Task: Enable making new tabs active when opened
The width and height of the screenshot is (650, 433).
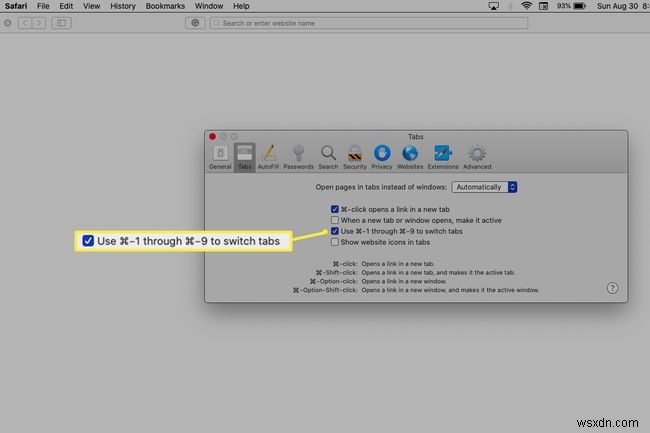Action: [335, 220]
